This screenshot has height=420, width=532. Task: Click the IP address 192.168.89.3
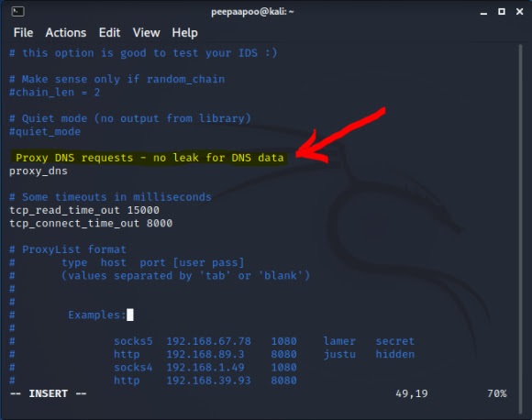[x=205, y=355]
